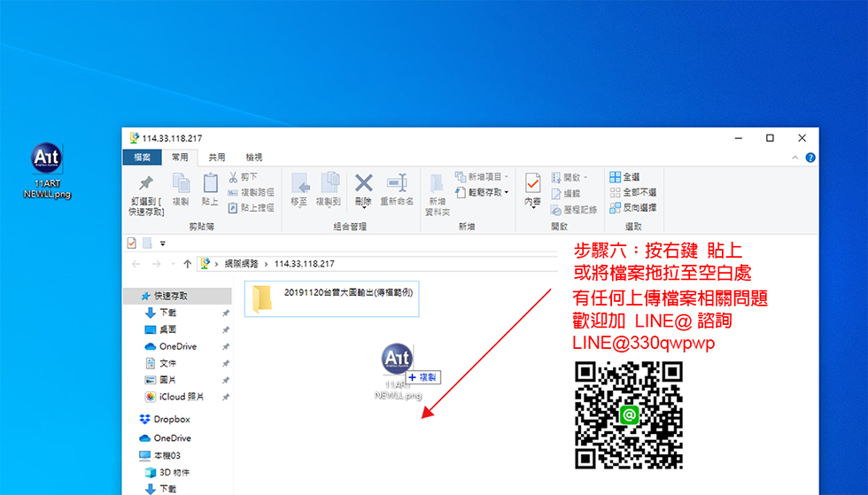Click 複製路徑 in the clipboard group
Image resolution: width=868 pixels, height=495 pixels.
[x=251, y=192]
